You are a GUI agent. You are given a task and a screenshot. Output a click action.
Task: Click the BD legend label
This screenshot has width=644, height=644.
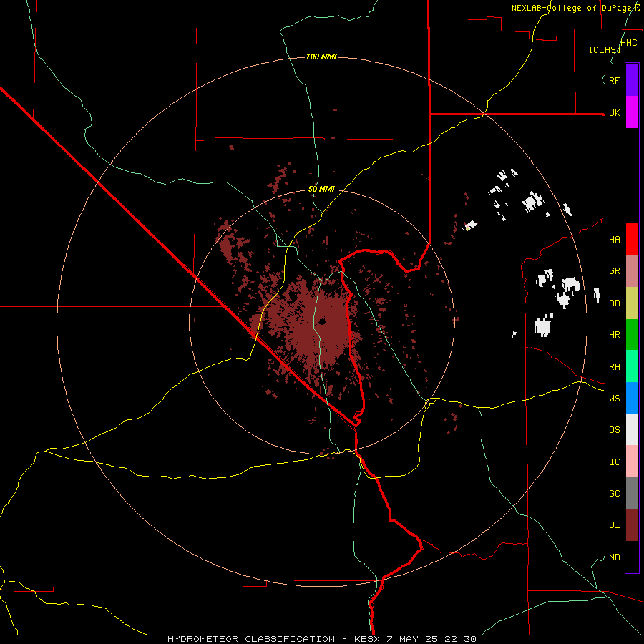coord(614,303)
